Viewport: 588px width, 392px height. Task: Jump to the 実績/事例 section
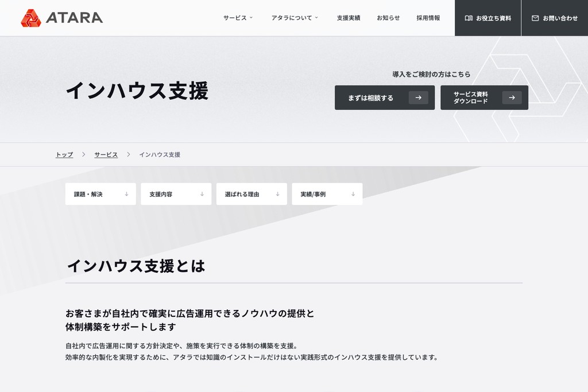coord(327,194)
